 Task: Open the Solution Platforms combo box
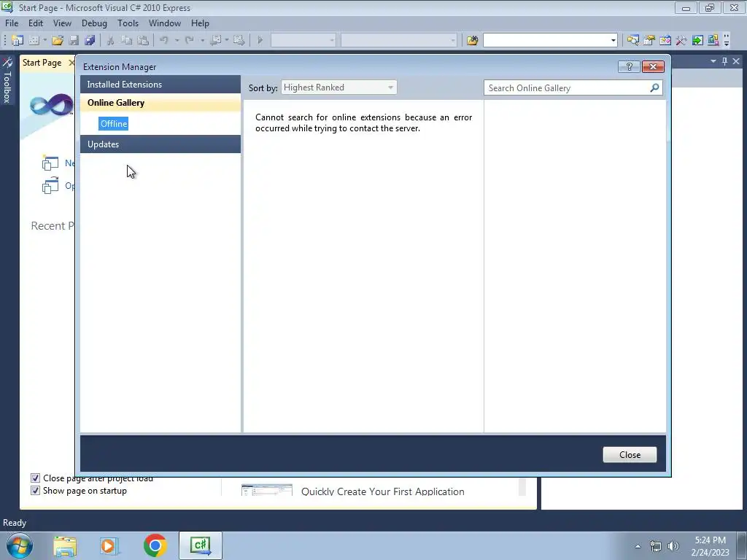coord(399,41)
